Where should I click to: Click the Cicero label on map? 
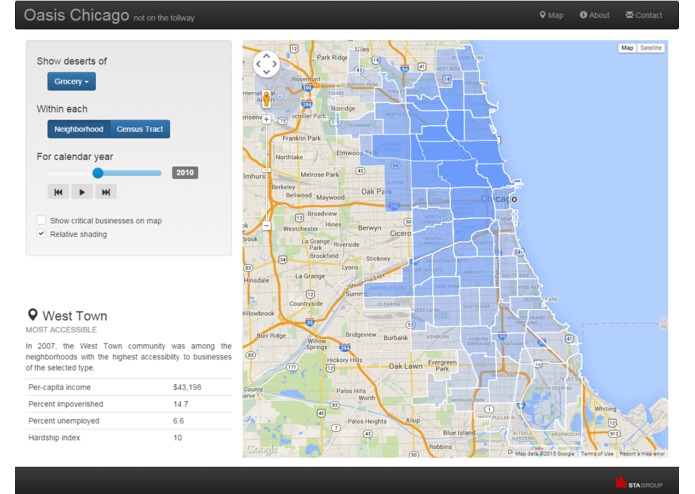coord(400,233)
